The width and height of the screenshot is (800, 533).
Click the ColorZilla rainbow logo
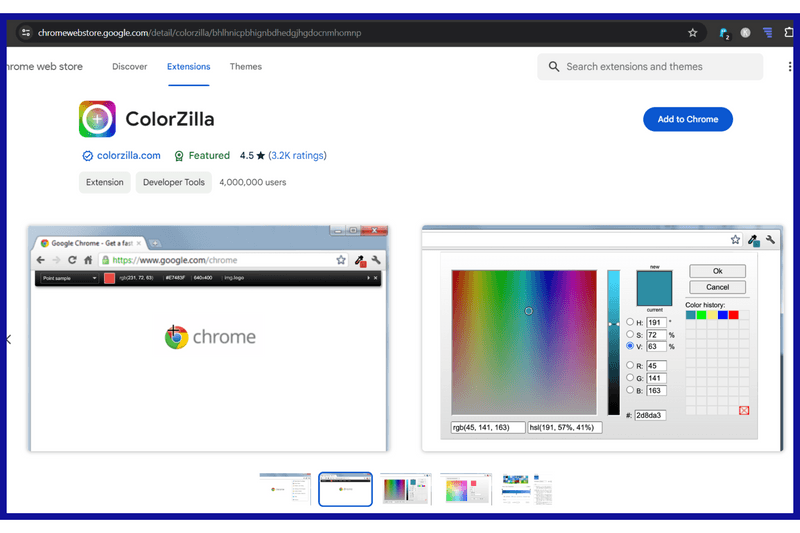coord(97,119)
